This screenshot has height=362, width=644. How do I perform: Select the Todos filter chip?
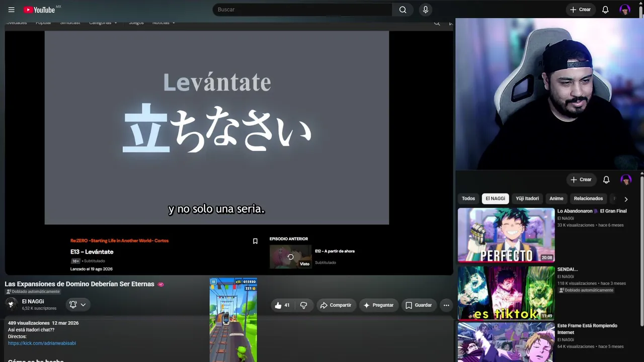[x=468, y=199]
